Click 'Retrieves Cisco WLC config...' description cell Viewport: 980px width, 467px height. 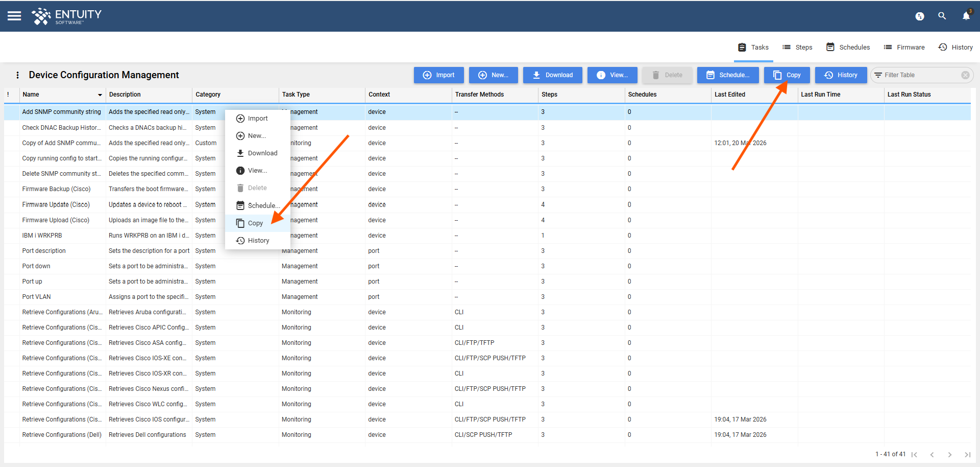coord(148,404)
